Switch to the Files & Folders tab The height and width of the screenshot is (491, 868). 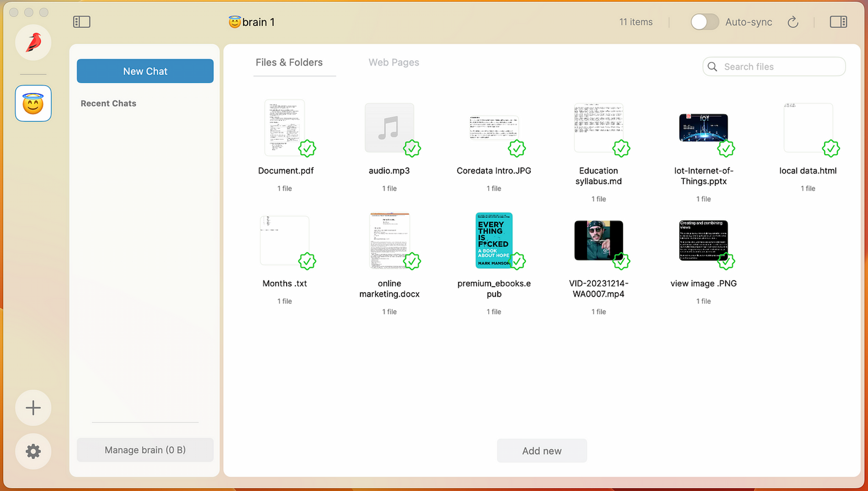(x=289, y=62)
